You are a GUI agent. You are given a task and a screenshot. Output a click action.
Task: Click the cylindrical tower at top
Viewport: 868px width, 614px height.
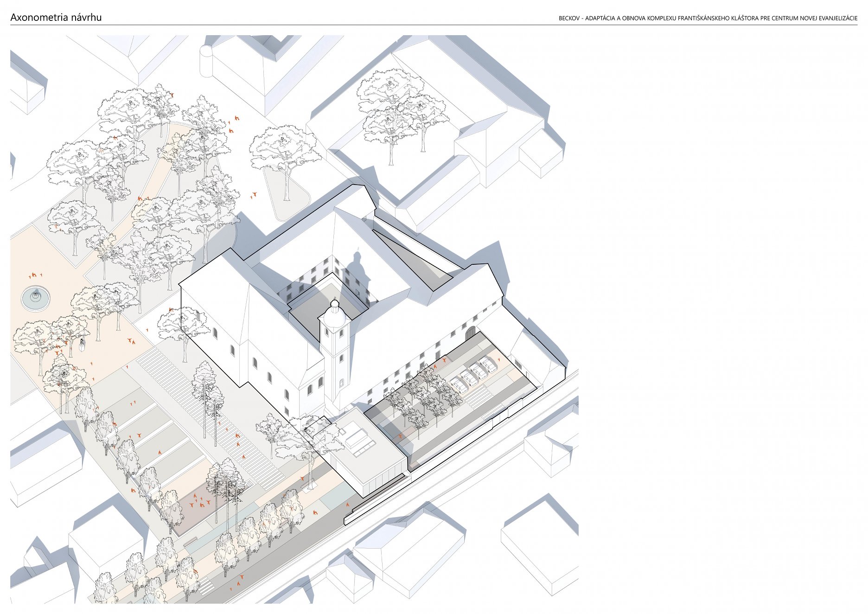click(206, 60)
